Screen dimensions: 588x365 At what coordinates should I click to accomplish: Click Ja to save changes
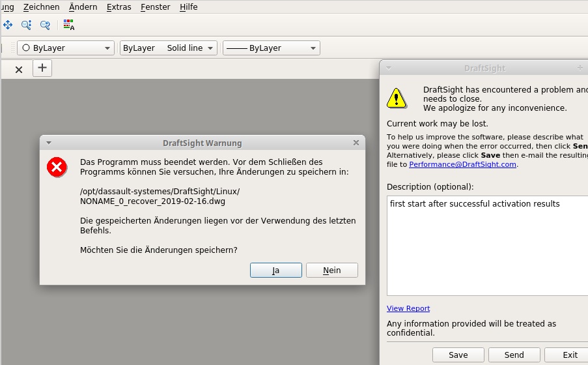pos(276,270)
